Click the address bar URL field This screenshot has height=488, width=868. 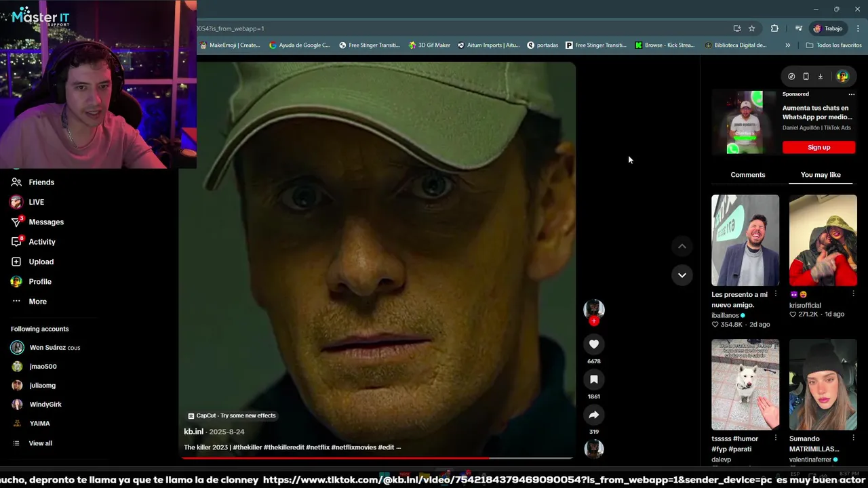[461, 28]
